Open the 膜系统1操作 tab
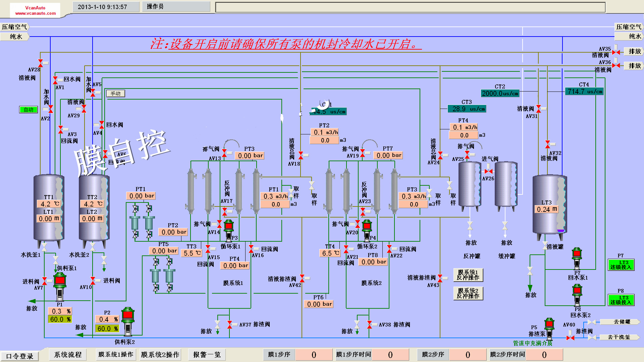This screenshot has width=644, height=362. coord(116,355)
